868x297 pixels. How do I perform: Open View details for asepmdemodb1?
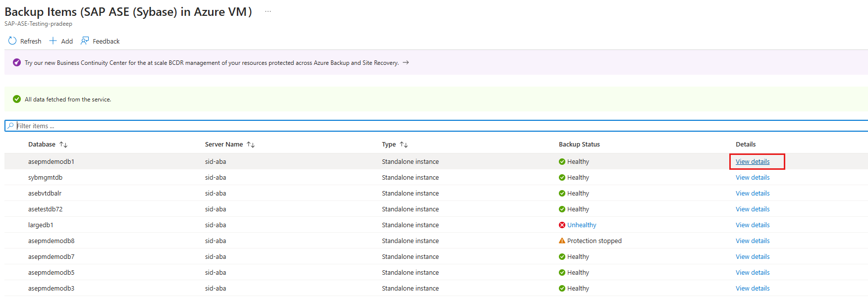tap(753, 161)
